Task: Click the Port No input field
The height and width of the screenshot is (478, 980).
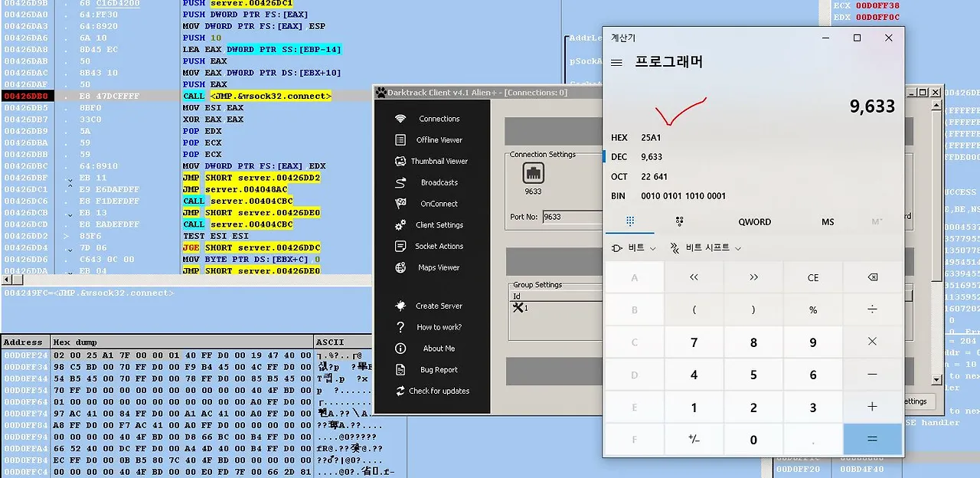Action: (x=573, y=217)
